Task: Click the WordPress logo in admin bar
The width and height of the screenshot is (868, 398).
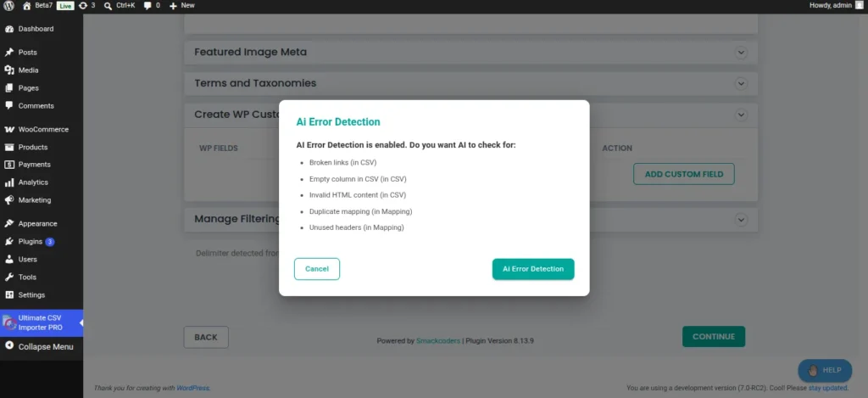Action: tap(8, 6)
